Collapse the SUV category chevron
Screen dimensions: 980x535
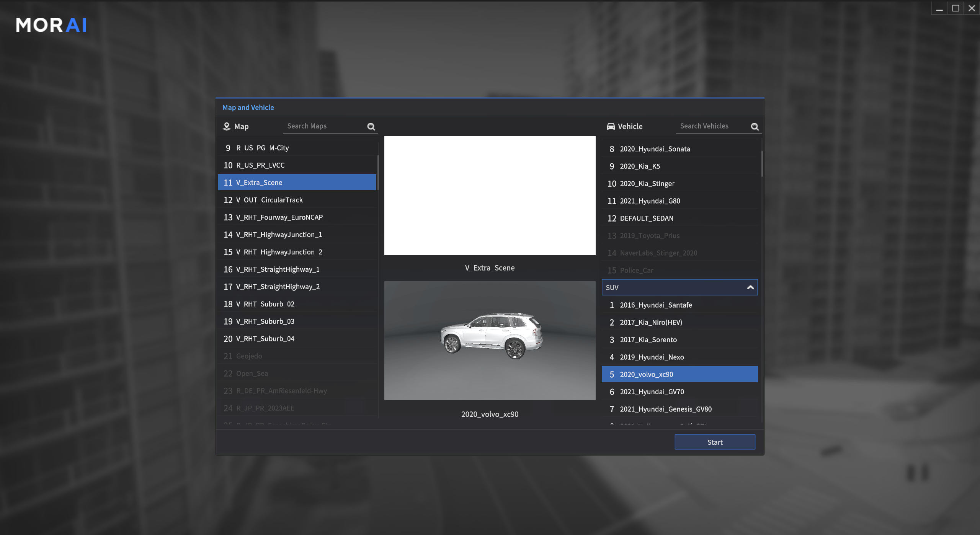click(750, 287)
